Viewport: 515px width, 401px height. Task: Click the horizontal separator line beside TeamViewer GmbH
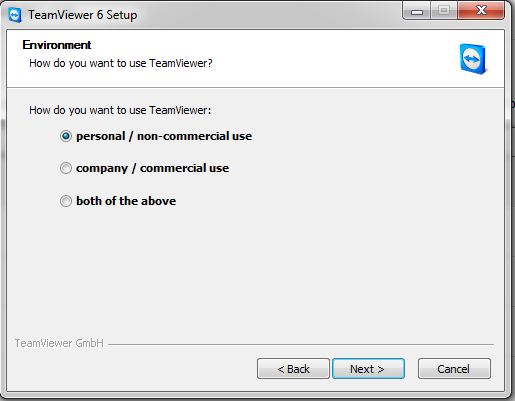click(301, 344)
